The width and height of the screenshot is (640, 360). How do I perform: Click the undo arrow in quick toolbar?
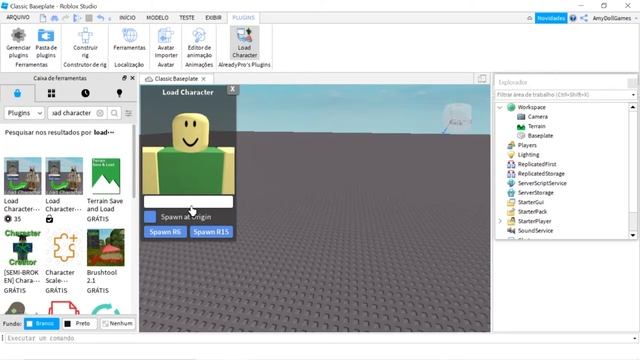pos(100,18)
